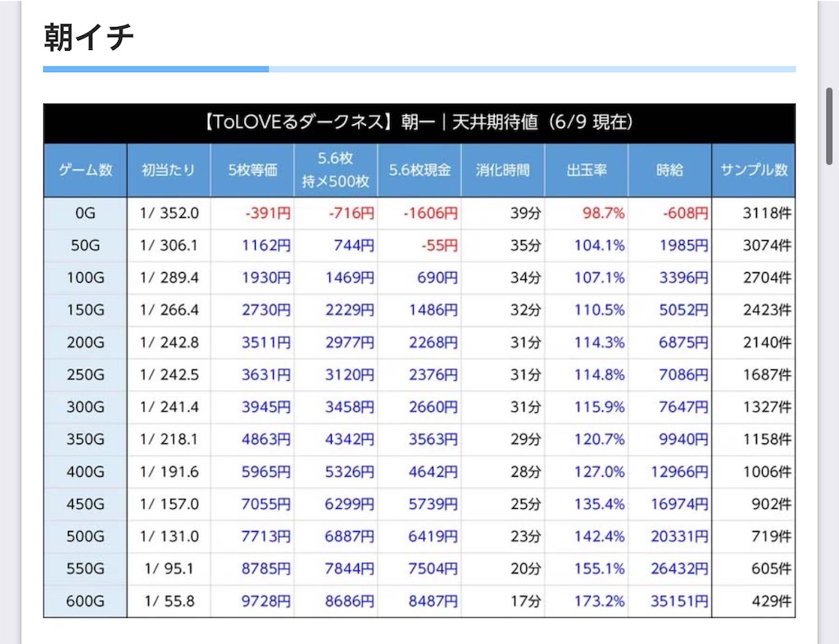Click the table title 【ToLOVEるダークネス】朝一｜天井期待値
Screen dimensions: 839x644
pyautogui.click(x=419, y=122)
